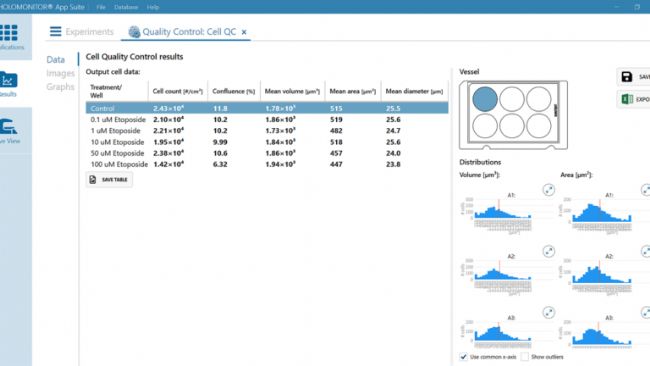Open the Results chart icon in sidebar
650x366 pixels.
8,79
